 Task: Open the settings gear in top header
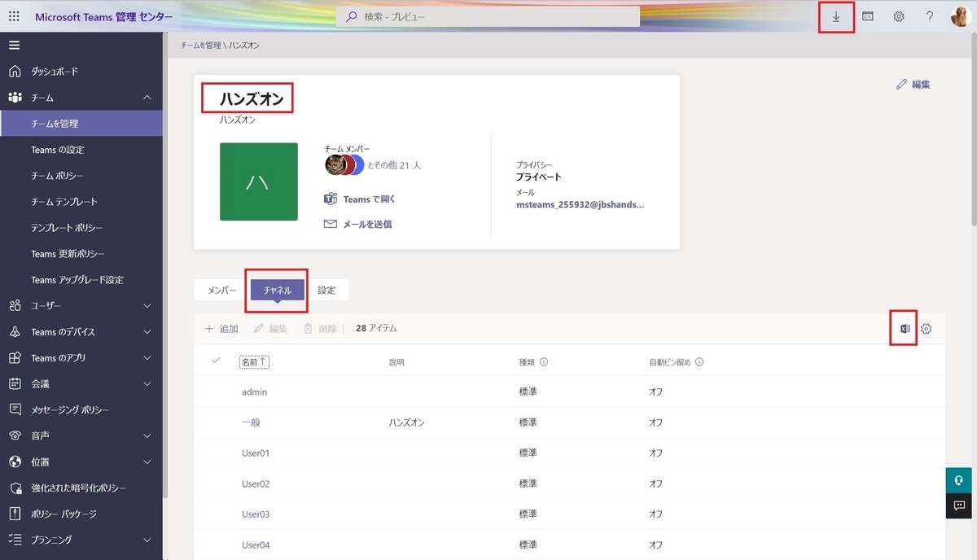[899, 16]
